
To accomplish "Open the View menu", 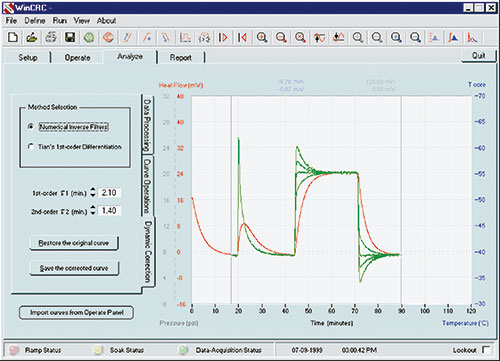I will pyautogui.click(x=82, y=21).
